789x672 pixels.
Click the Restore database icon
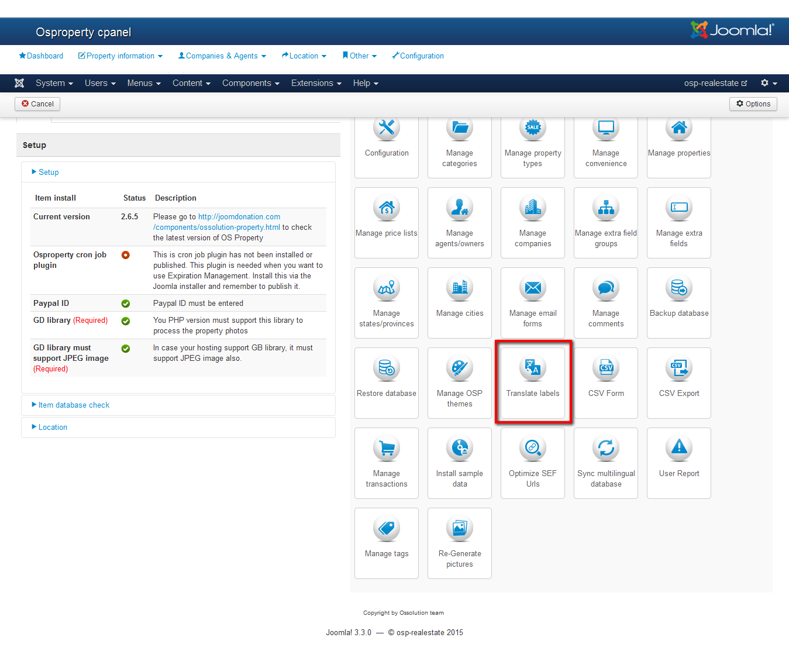[386, 369]
